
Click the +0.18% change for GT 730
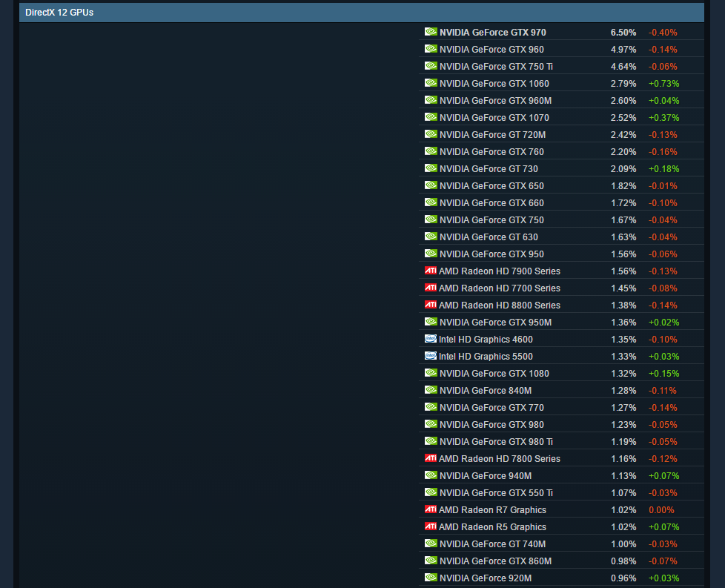(663, 169)
